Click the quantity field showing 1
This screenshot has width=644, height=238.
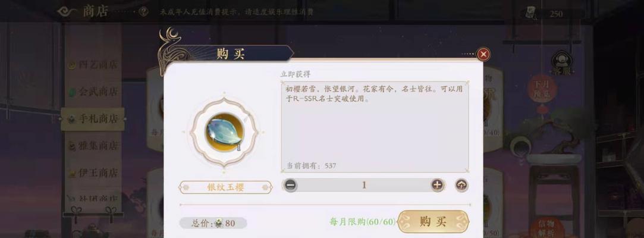[x=364, y=186]
